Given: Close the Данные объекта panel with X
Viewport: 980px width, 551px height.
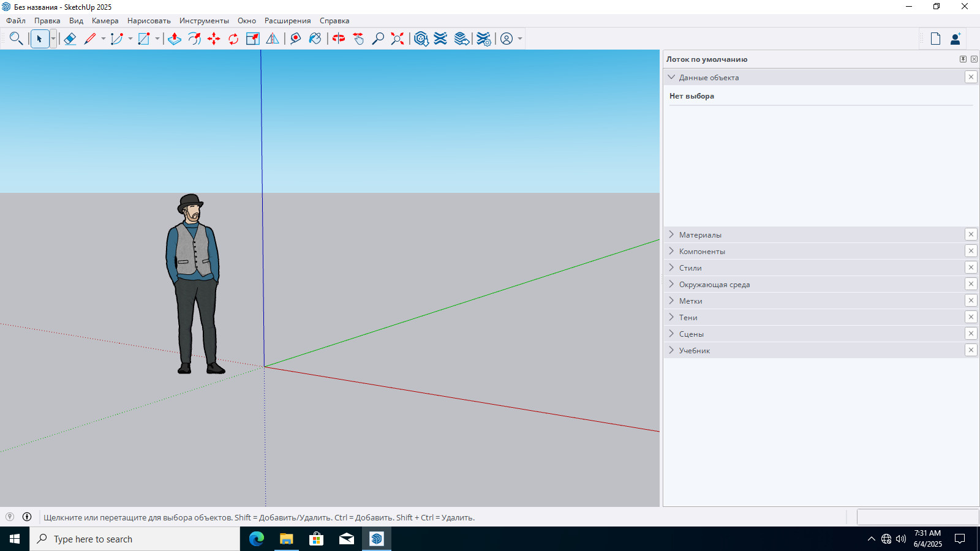Looking at the screenshot, I should tap(971, 77).
